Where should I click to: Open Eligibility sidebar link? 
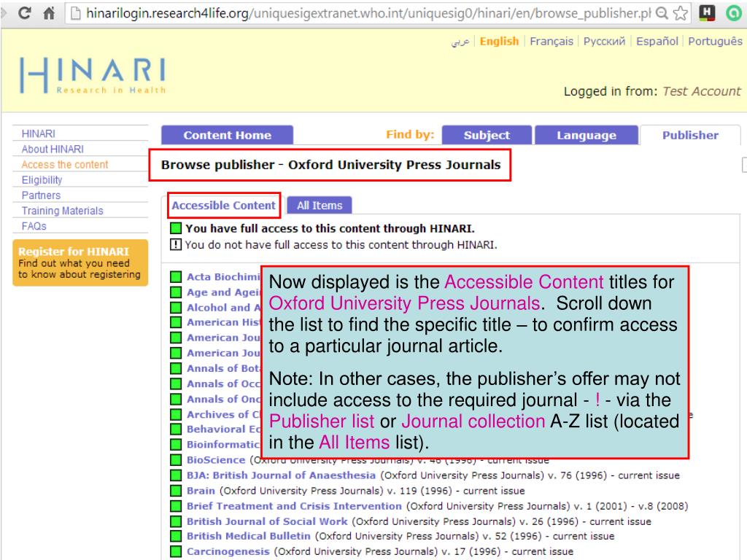click(42, 180)
